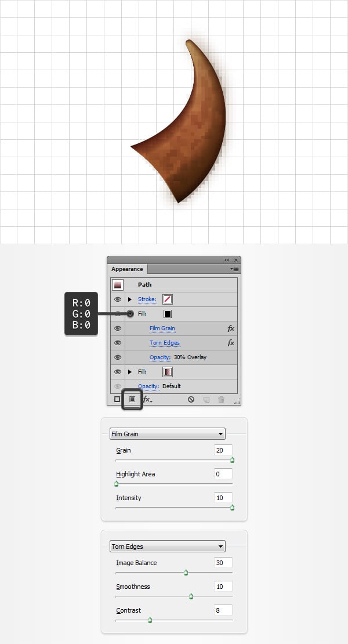
Task: Open the Film Grain filter dropdown
Action: point(168,434)
